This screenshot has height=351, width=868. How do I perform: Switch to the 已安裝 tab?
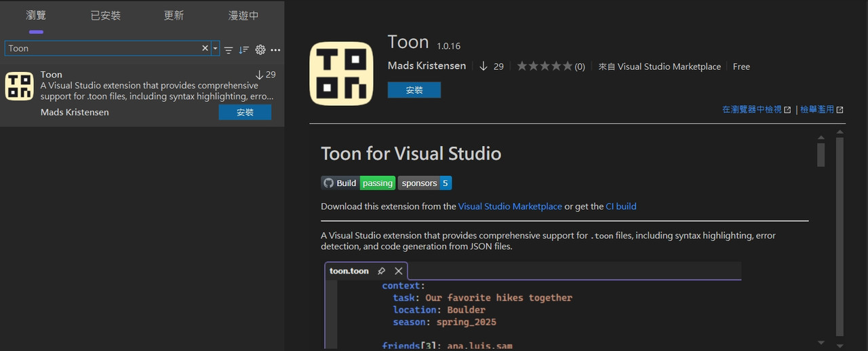pyautogui.click(x=106, y=15)
